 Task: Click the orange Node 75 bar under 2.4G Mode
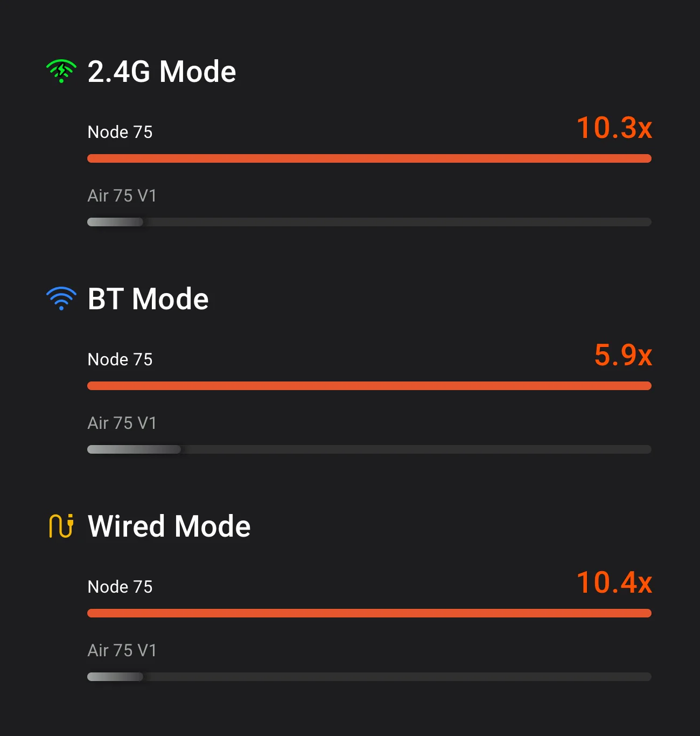[x=369, y=158]
